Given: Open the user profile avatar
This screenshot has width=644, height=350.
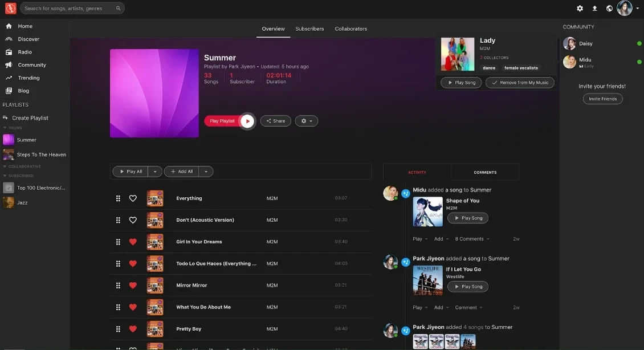Looking at the screenshot, I should (x=625, y=8).
